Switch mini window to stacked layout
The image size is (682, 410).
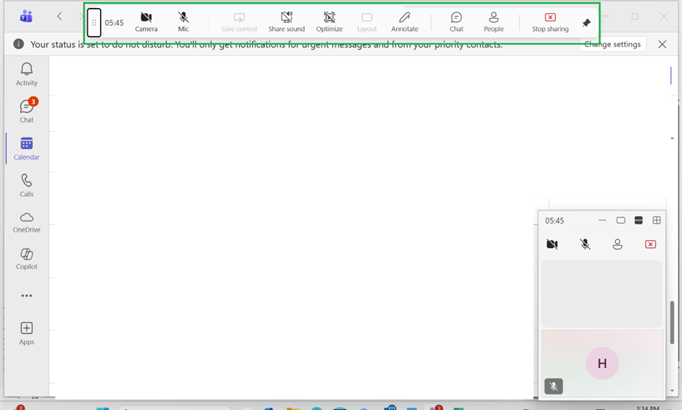coord(639,220)
